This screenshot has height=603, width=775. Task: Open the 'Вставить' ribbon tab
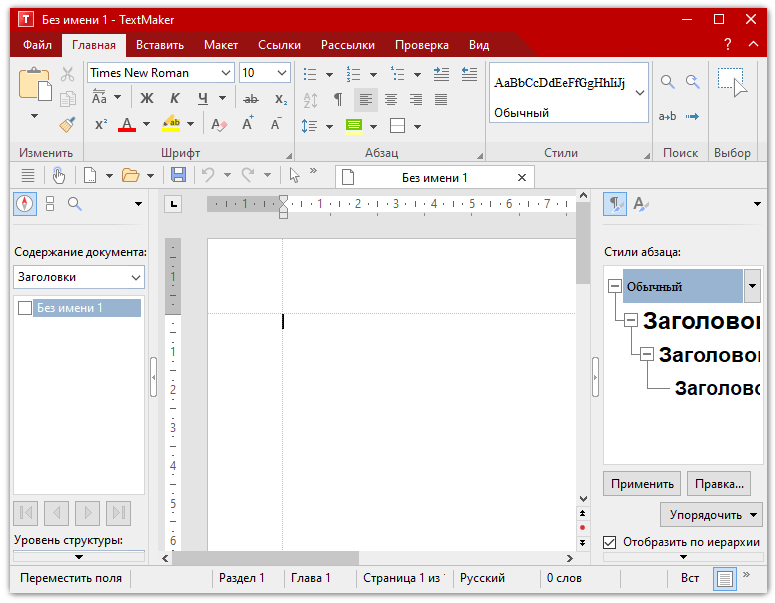(x=159, y=45)
